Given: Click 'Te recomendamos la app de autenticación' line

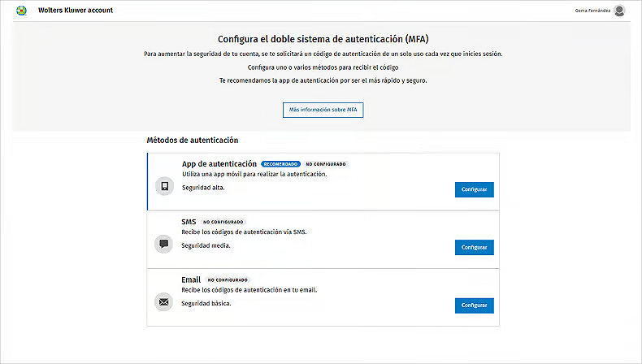Looking at the screenshot, I should pos(323,80).
